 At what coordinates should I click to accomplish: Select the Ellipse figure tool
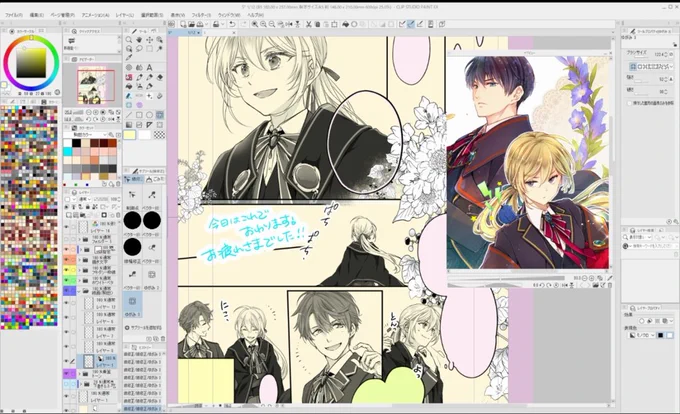[x=150, y=115]
